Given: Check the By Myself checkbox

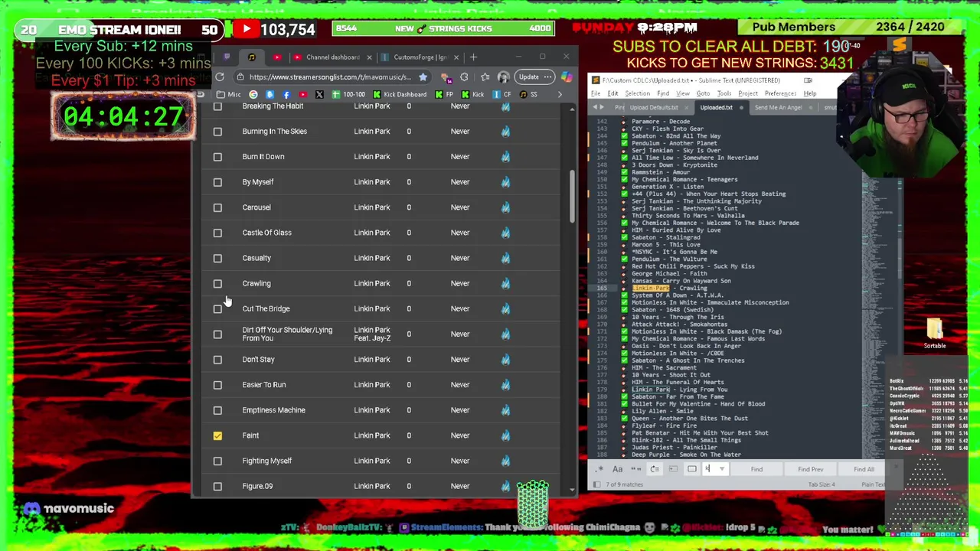Looking at the screenshot, I should coord(217,182).
